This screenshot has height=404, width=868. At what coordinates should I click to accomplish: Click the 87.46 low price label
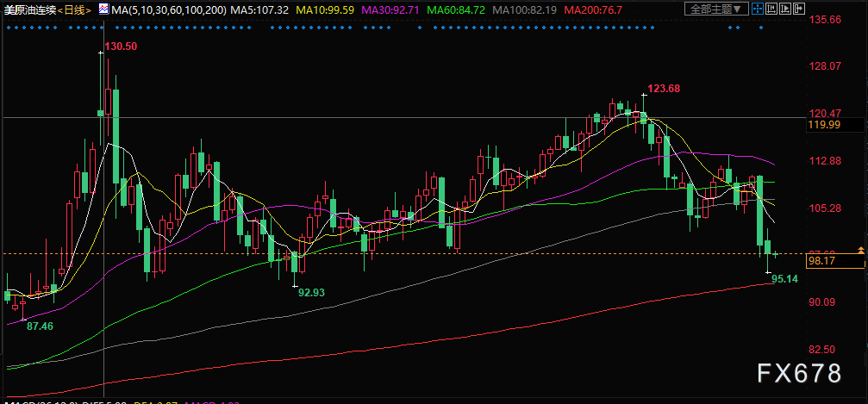pos(40,326)
